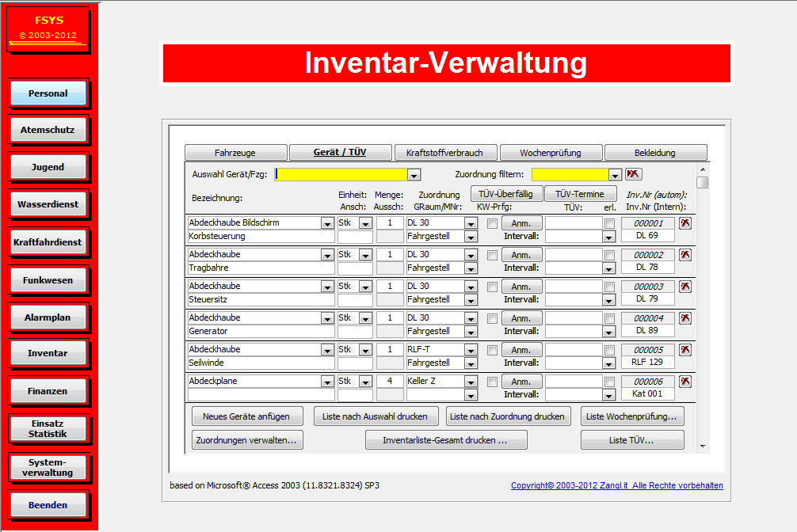Open Fahrgestell dropdown in the Seilwinde row
The height and width of the screenshot is (532, 797).
(x=471, y=364)
